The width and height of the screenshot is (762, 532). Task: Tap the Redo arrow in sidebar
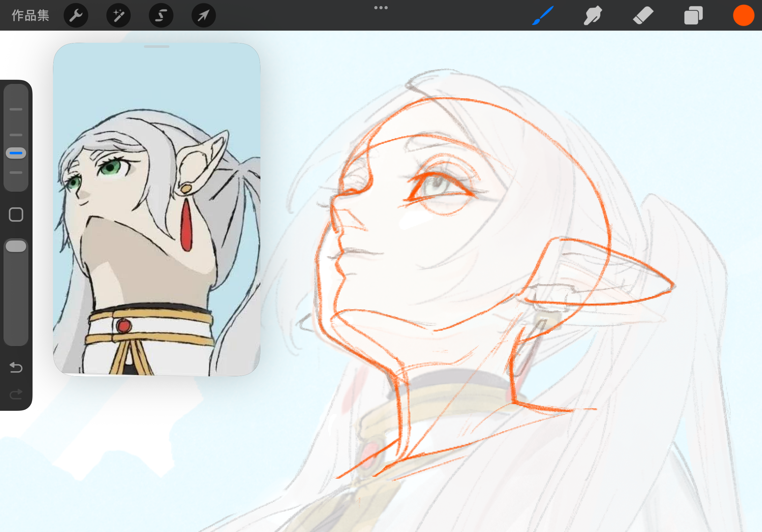(x=16, y=394)
